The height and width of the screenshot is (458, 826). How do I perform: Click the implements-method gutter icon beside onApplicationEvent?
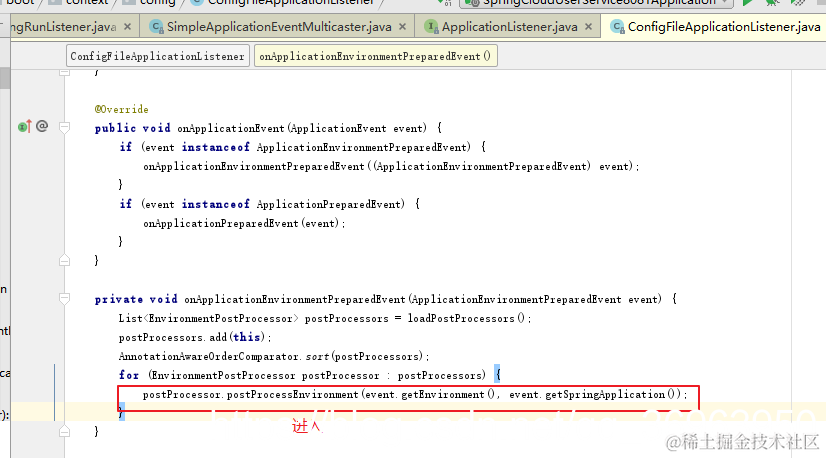point(24,126)
